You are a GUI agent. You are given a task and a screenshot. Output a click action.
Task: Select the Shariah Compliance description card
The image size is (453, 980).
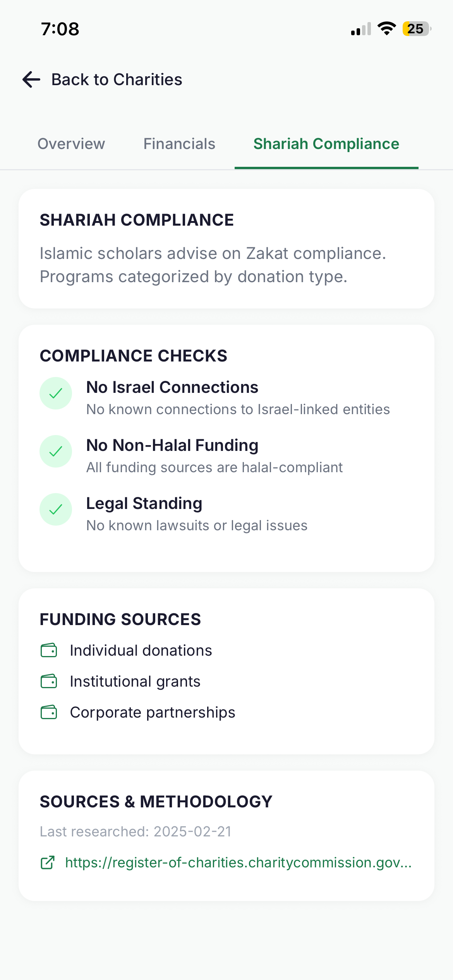226,248
